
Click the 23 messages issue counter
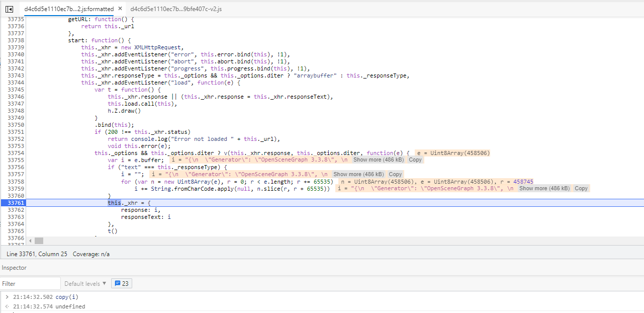(x=121, y=283)
